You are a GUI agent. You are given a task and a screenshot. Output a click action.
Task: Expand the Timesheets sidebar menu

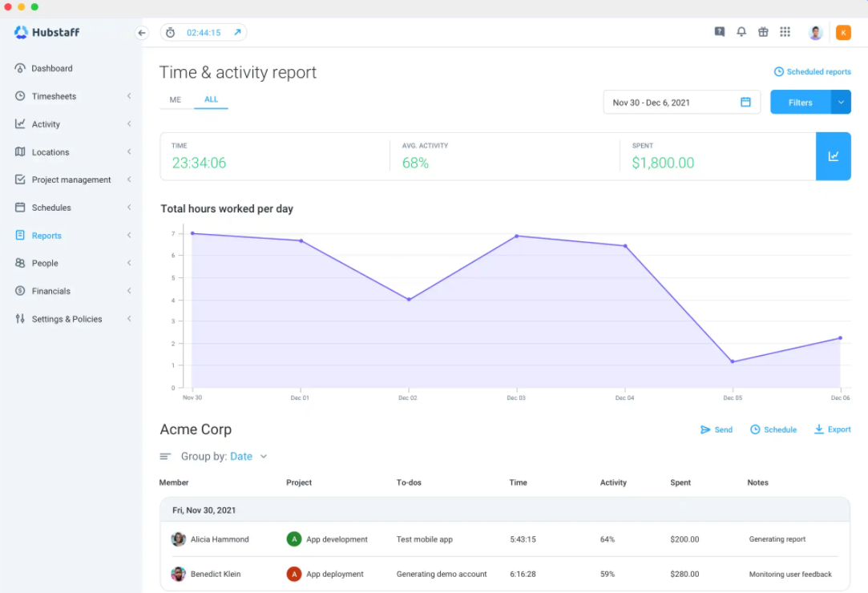pyautogui.click(x=54, y=96)
